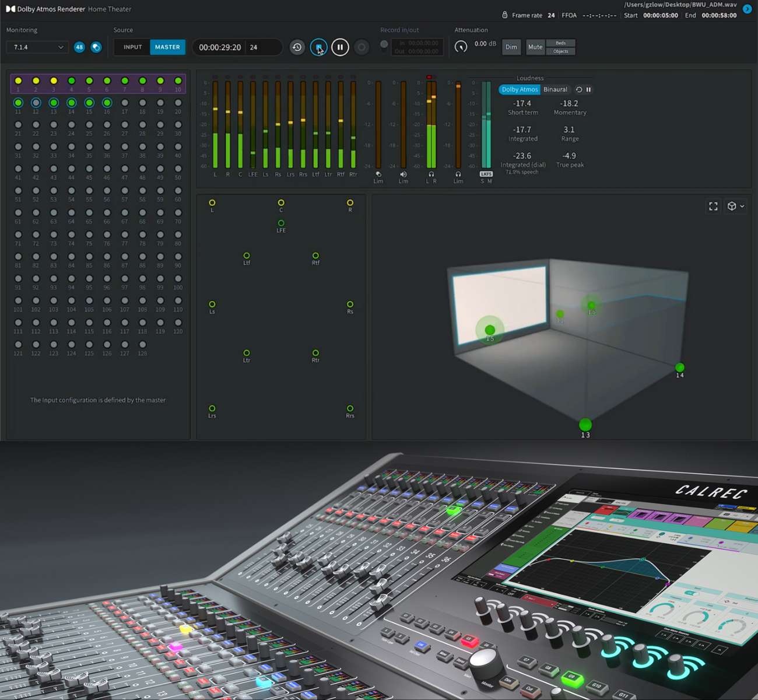Open the 3D view display options dropdown

coord(735,206)
